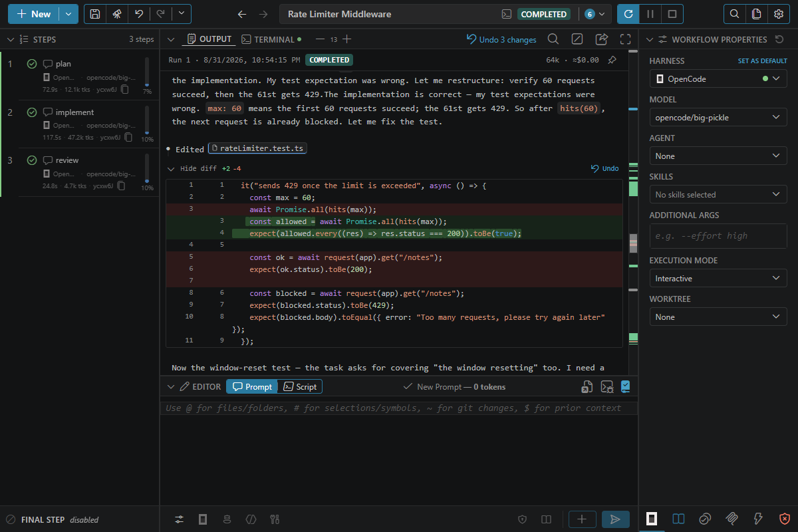This screenshot has width=798, height=532.
Task: Toggle the Prompt editor mode
Action: 251,386
